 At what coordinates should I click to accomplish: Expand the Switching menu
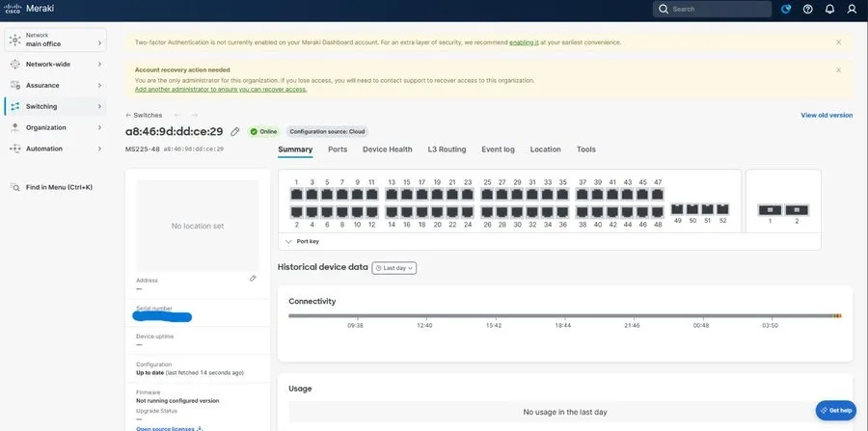click(55, 106)
